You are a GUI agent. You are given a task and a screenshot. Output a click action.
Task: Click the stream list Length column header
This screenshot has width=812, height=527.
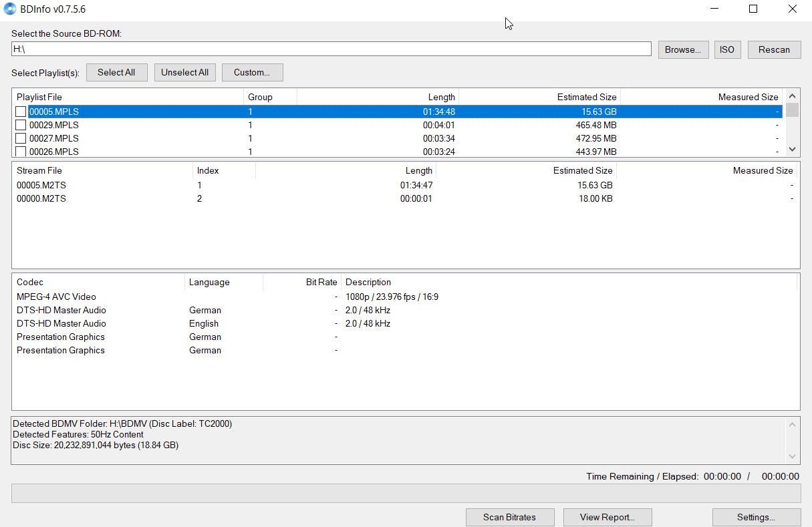(x=346, y=170)
